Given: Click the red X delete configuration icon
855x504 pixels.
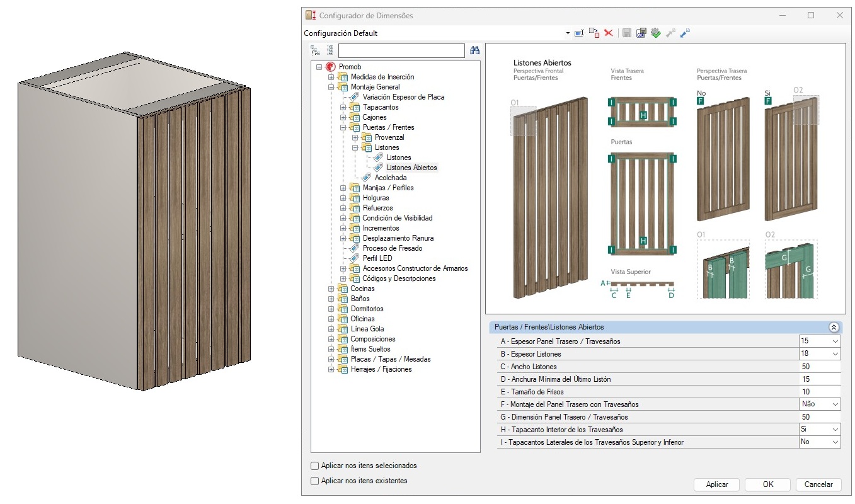Looking at the screenshot, I should pyautogui.click(x=609, y=33).
